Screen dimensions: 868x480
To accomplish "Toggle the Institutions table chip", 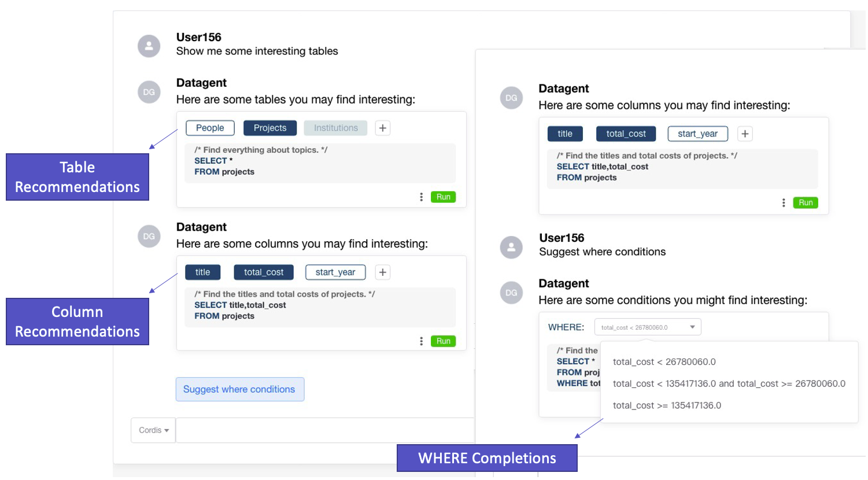I will click(x=336, y=128).
